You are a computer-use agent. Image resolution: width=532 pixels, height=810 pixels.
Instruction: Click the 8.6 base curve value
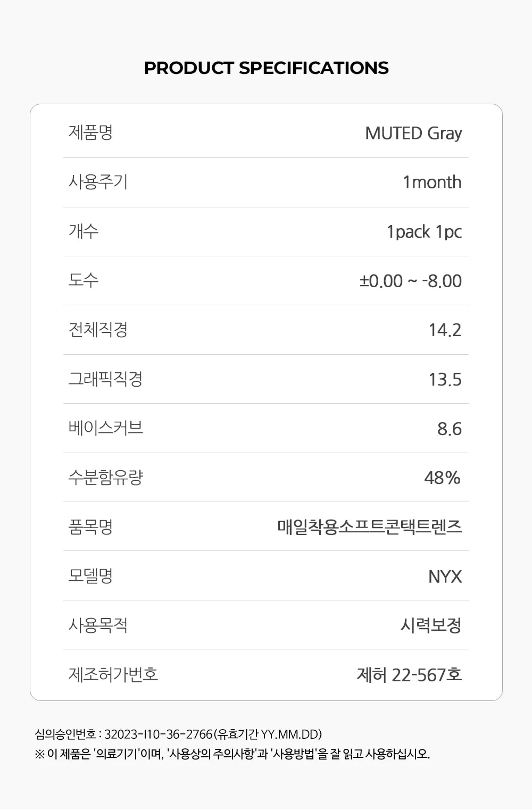[449, 429]
